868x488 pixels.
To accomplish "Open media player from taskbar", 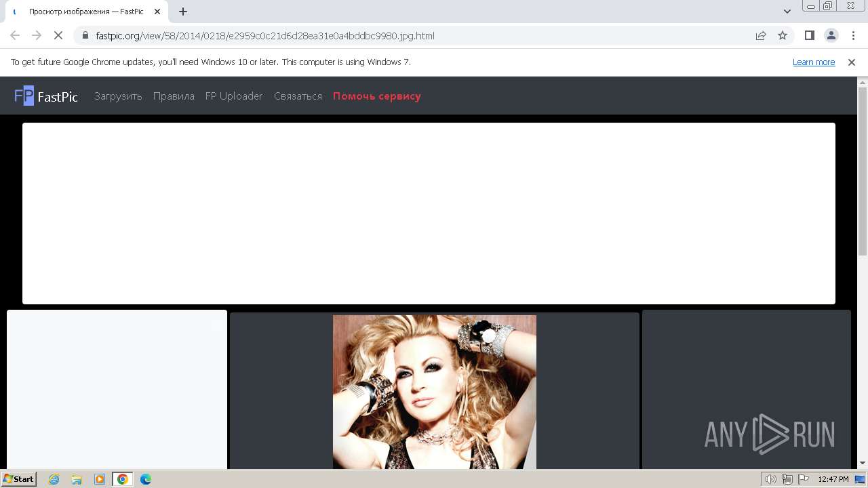I will tap(100, 479).
